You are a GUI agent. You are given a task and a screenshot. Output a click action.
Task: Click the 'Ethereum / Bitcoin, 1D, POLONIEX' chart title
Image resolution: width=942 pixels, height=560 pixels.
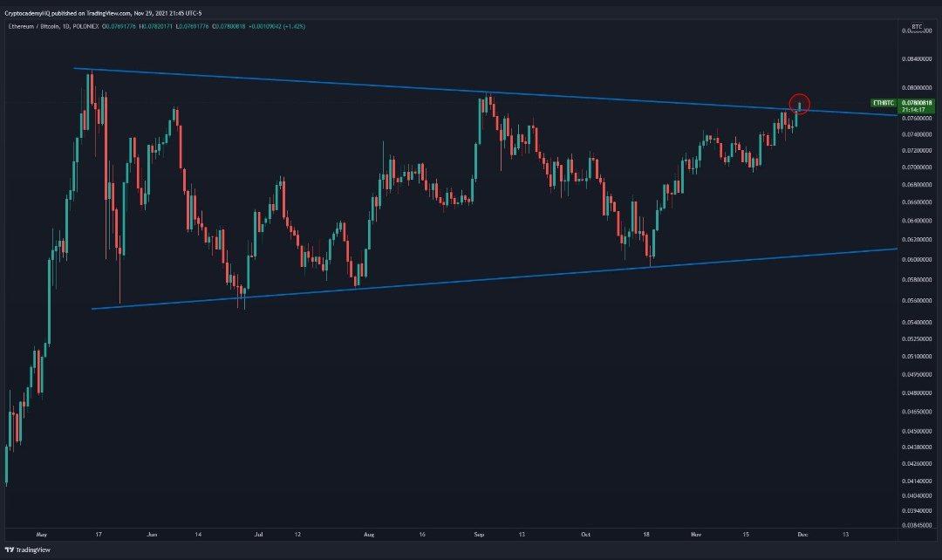coord(51,26)
